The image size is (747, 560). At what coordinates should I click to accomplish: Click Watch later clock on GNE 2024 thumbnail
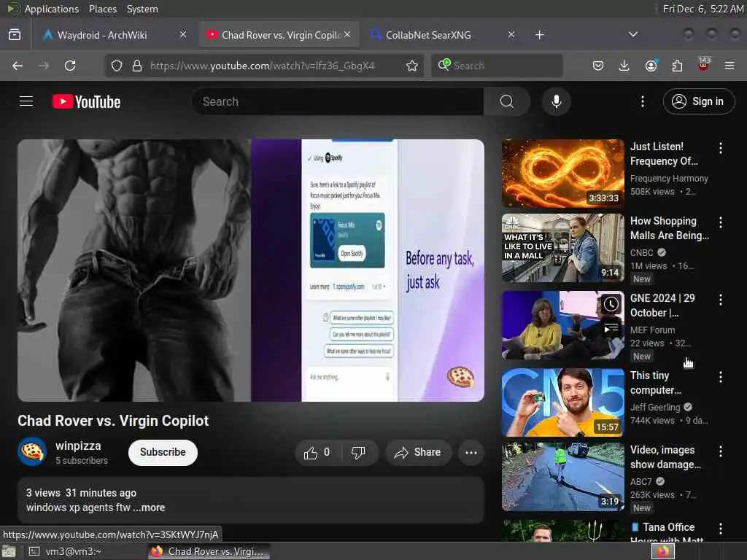[x=611, y=304]
